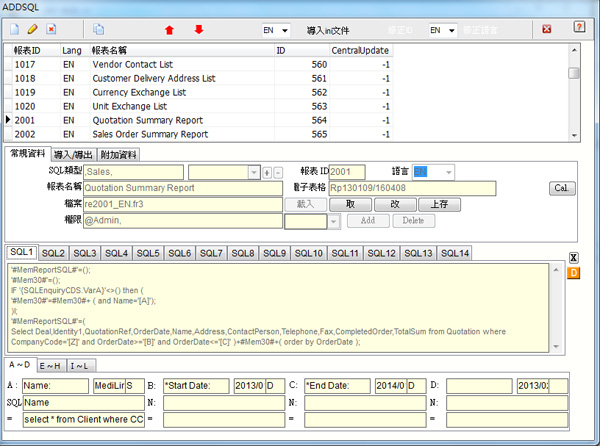Select the SQL3 tab
The width and height of the screenshot is (600, 446).
pos(85,253)
